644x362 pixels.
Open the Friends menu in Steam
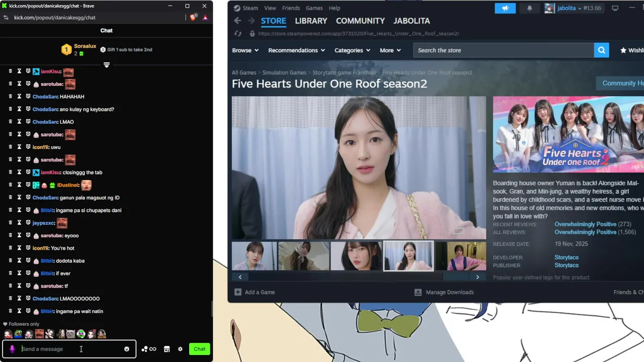(291, 8)
